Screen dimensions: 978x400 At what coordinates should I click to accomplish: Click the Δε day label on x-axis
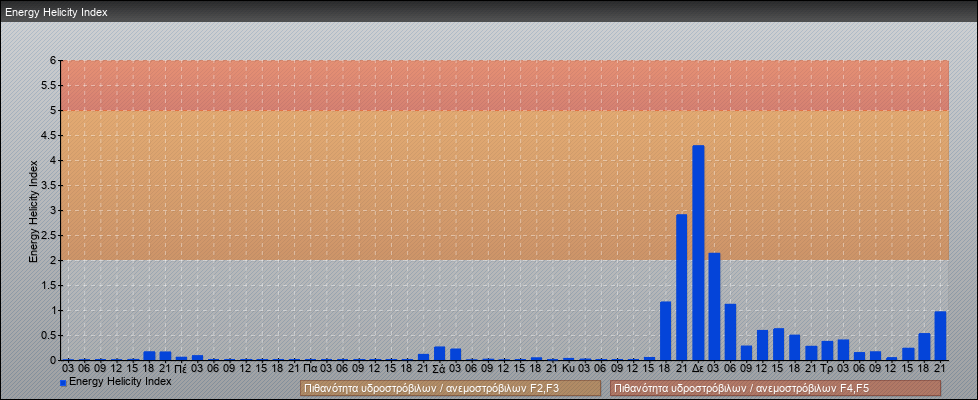click(x=698, y=369)
